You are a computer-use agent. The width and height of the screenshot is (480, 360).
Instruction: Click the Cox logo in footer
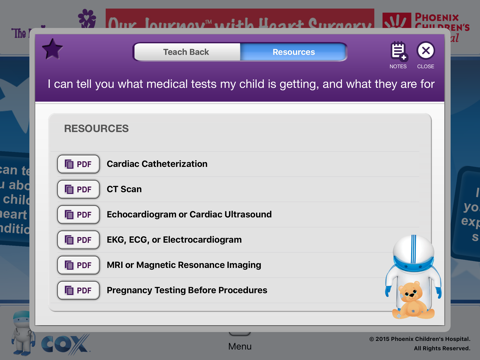click(x=65, y=344)
